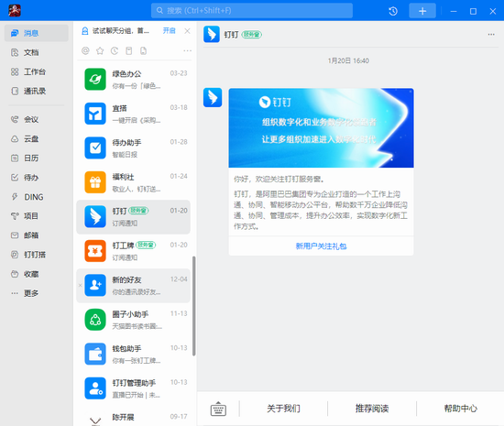Open the 福利社 conversation
The image size is (504, 426).
point(134,182)
